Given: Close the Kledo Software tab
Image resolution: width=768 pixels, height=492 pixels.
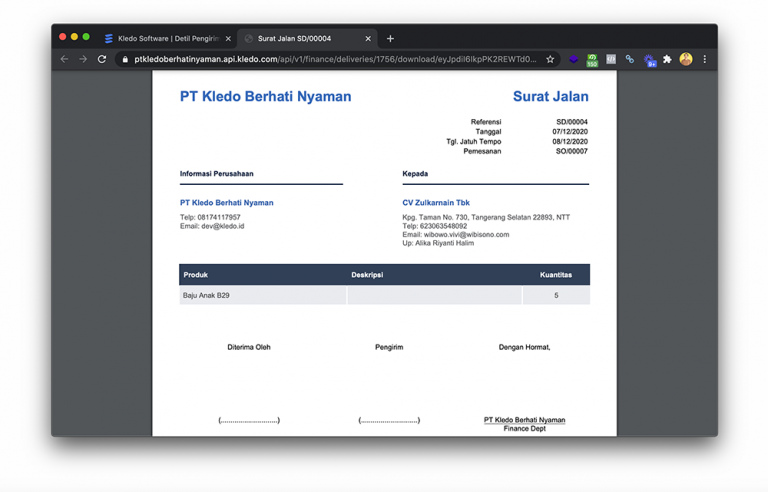Looking at the screenshot, I should [228, 39].
